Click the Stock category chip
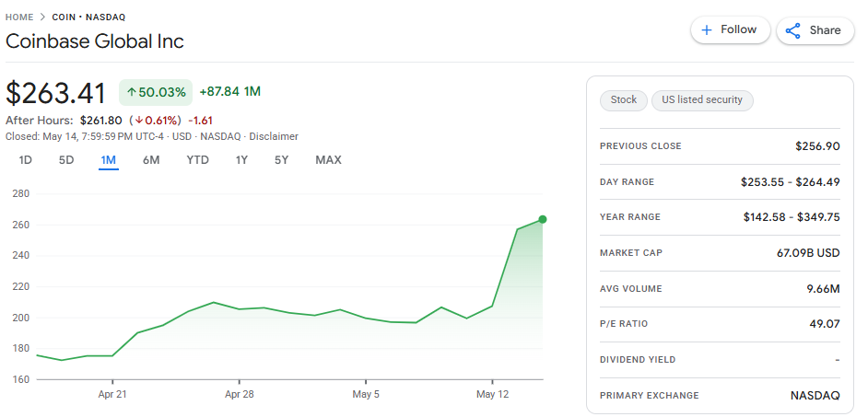Screen dimensions: 868x417 [x=623, y=100]
